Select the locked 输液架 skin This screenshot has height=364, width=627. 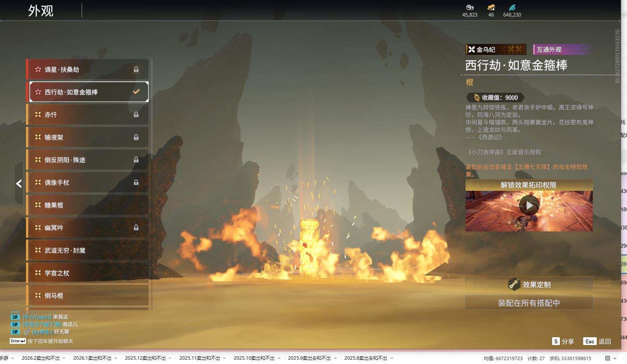[87, 137]
